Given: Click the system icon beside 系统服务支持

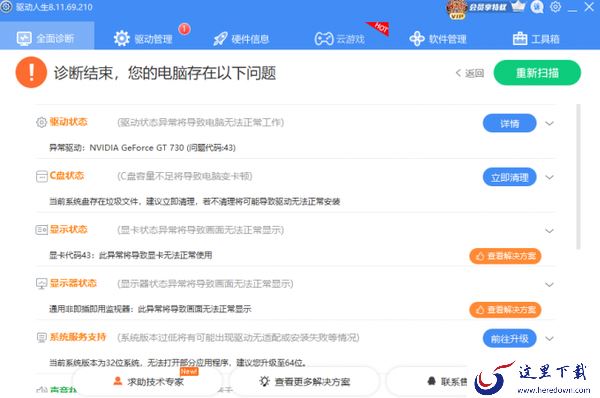Looking at the screenshot, I should [x=41, y=338].
